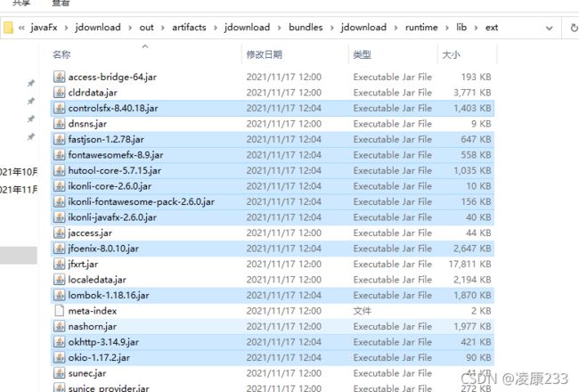This screenshot has height=392, width=579.
Task: Click the refresh button beside address bar
Action: click(x=574, y=28)
